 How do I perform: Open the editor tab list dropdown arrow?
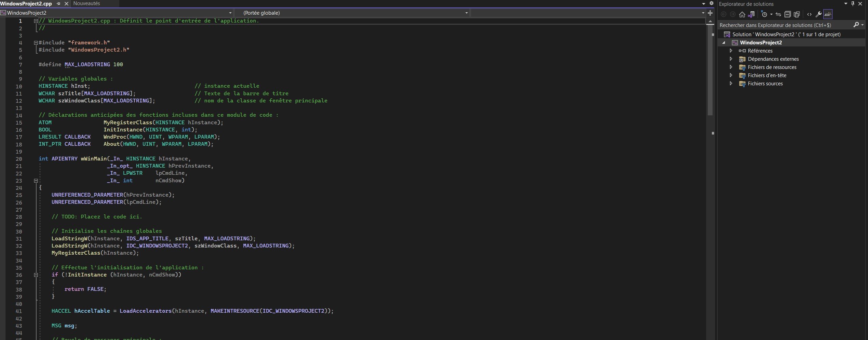point(704,4)
